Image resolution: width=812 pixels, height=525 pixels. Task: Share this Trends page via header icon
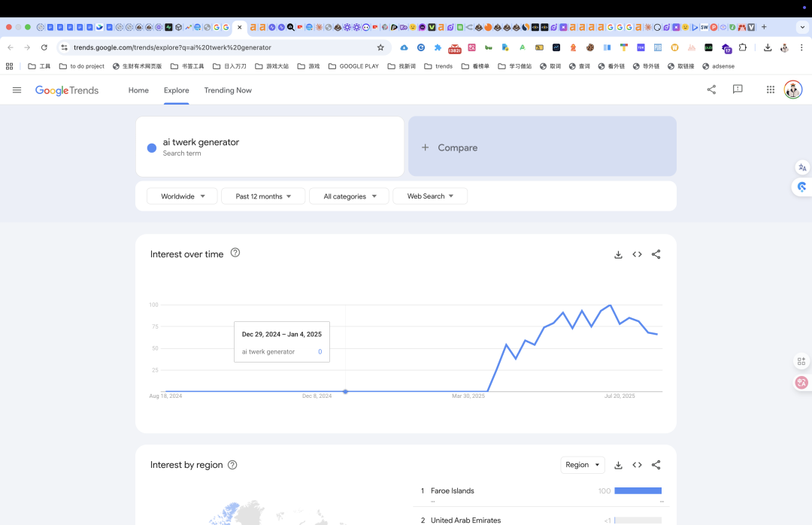(711, 90)
